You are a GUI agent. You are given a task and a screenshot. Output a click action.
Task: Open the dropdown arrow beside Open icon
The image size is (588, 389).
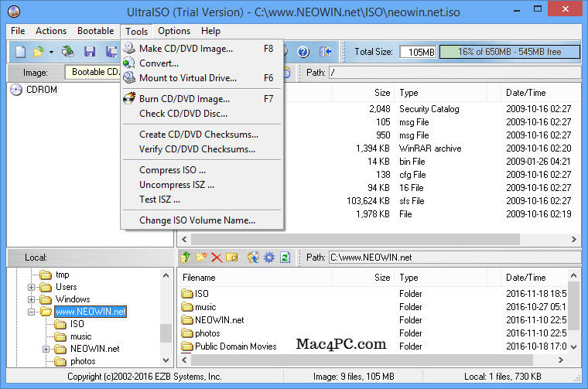[51, 52]
